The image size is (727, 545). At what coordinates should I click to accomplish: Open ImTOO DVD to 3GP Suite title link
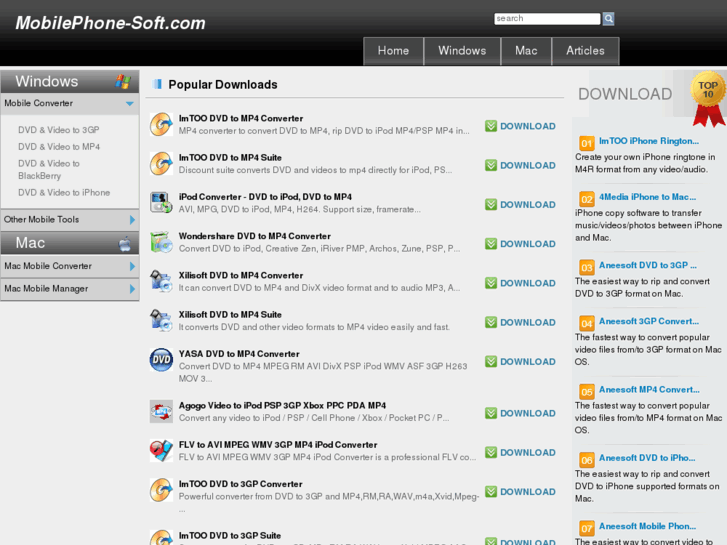pyautogui.click(x=230, y=536)
